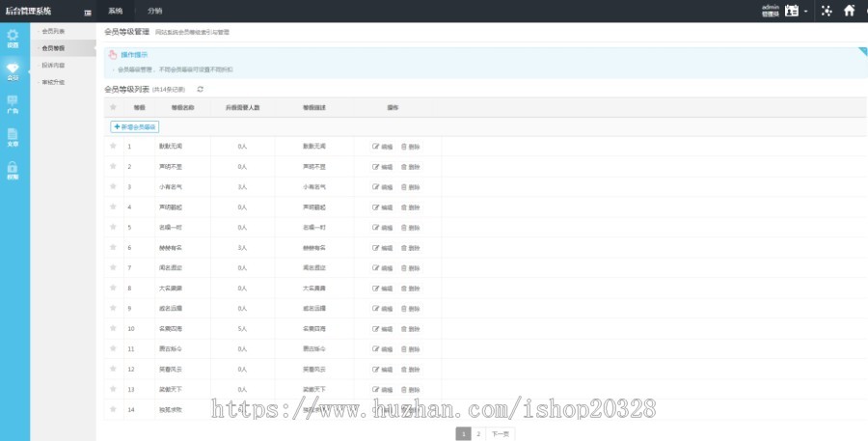Click the 下一页 next page button

click(501, 434)
